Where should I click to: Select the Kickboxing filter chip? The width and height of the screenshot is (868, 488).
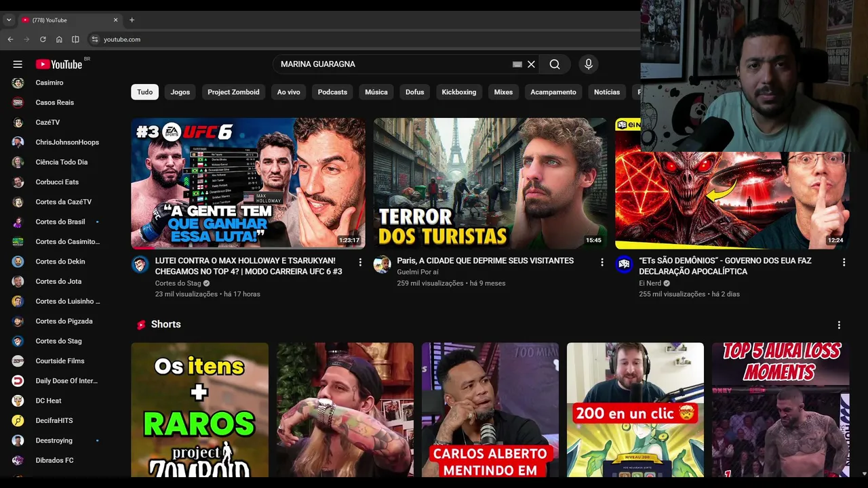coord(459,92)
